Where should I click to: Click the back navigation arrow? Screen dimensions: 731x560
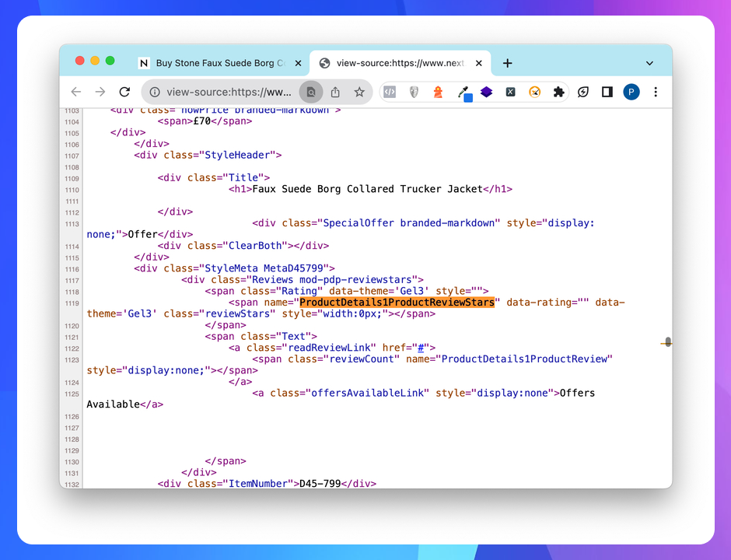[75, 92]
